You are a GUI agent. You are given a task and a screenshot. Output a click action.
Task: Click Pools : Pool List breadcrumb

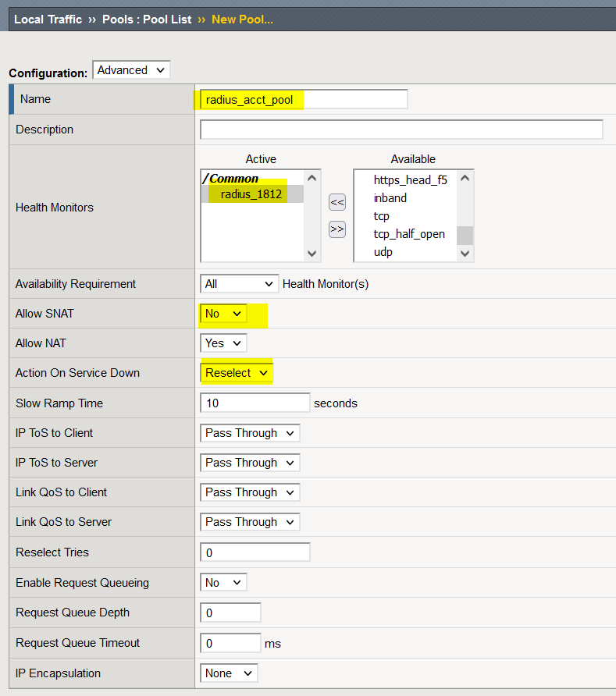(x=147, y=20)
